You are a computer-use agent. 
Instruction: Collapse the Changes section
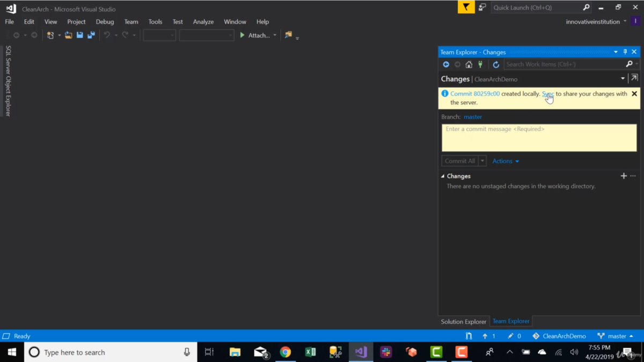click(x=443, y=176)
